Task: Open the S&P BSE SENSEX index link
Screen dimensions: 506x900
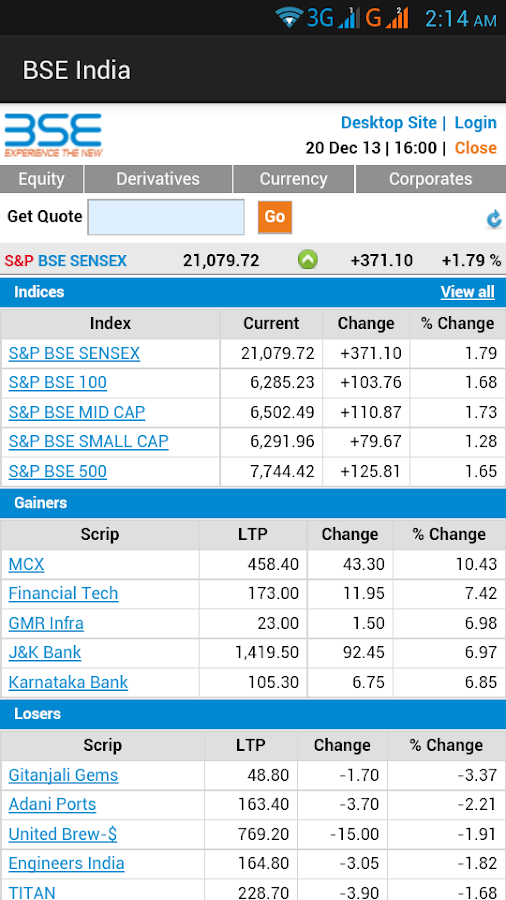Action: [x=74, y=354]
